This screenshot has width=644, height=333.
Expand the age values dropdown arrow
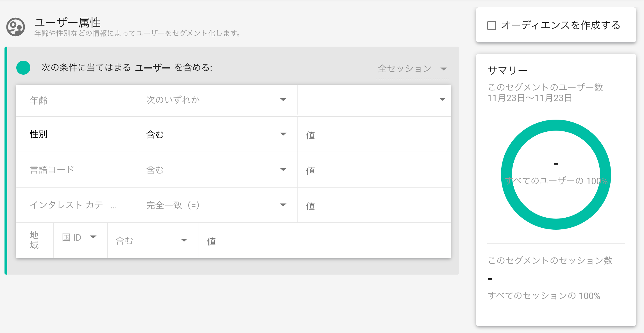click(x=442, y=99)
